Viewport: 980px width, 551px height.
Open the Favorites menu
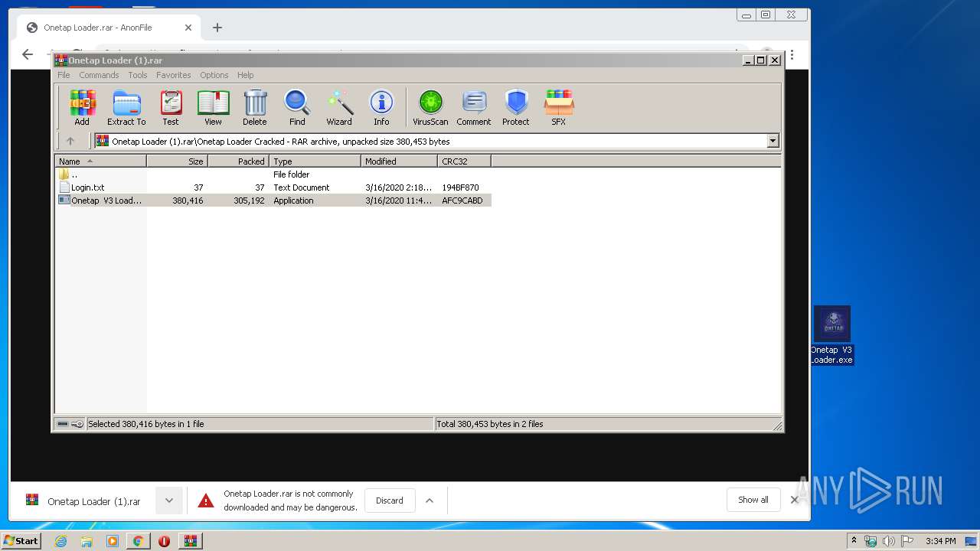tap(174, 75)
